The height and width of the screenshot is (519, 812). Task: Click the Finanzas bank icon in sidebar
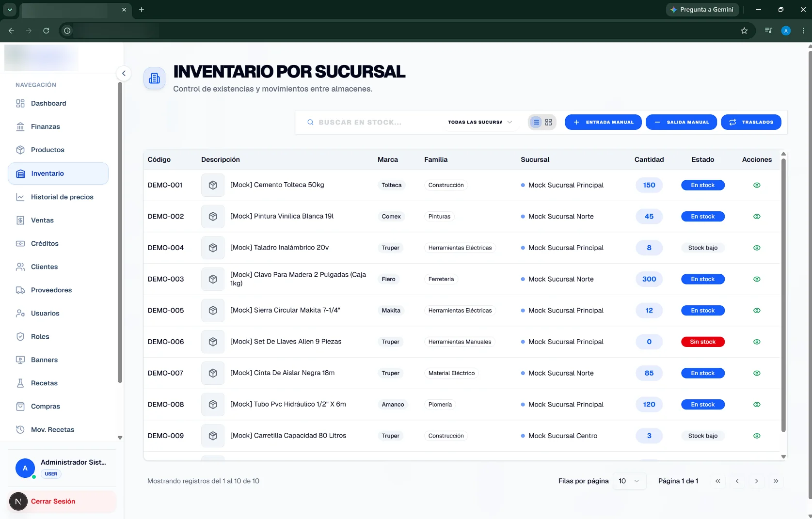coord(20,126)
